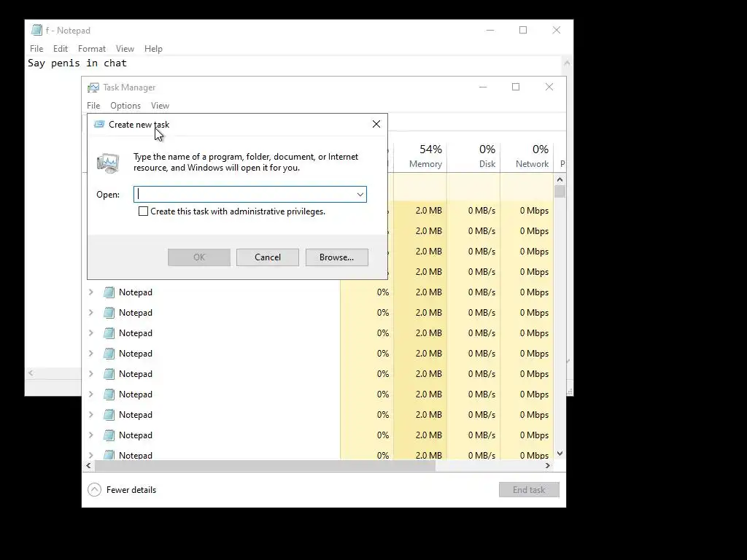Image resolution: width=747 pixels, height=560 pixels.
Task: Click the Notepad app icon in title bar
Action: pos(36,30)
